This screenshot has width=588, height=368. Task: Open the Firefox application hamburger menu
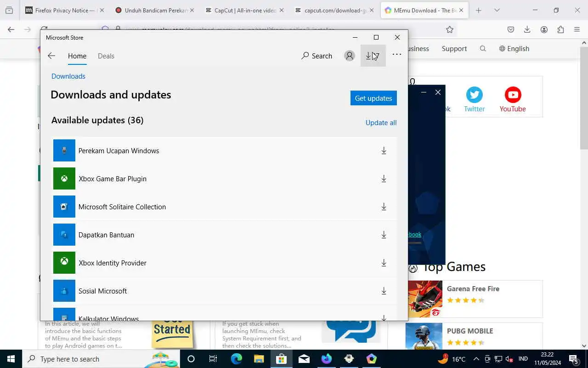click(x=577, y=29)
